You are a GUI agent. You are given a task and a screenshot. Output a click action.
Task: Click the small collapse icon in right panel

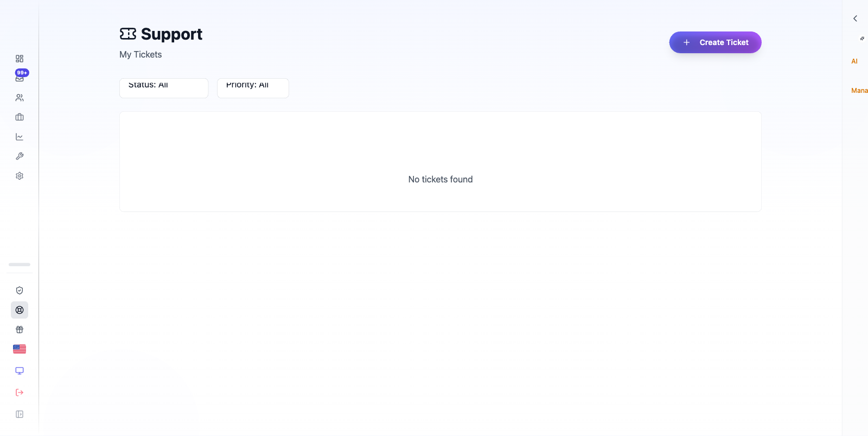point(862,39)
